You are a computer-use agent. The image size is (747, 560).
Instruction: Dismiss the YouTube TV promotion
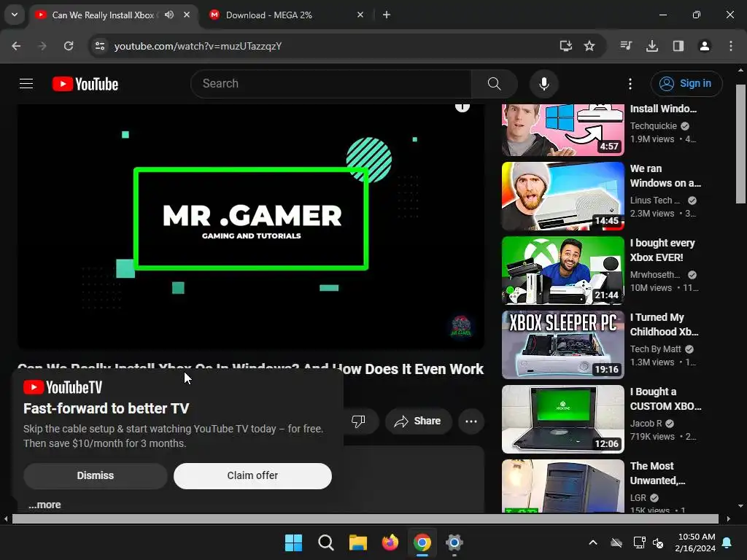click(x=96, y=475)
